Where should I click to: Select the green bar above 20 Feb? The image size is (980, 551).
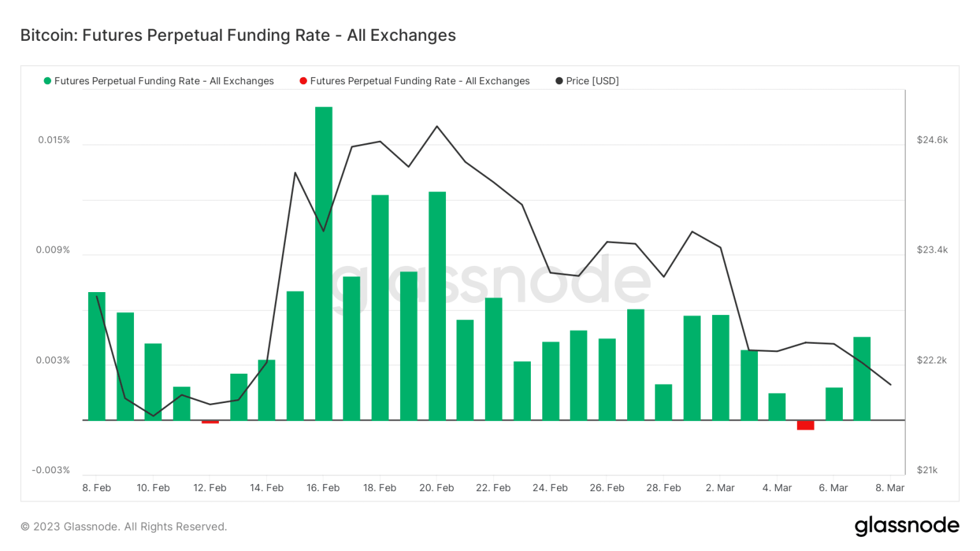point(437,305)
